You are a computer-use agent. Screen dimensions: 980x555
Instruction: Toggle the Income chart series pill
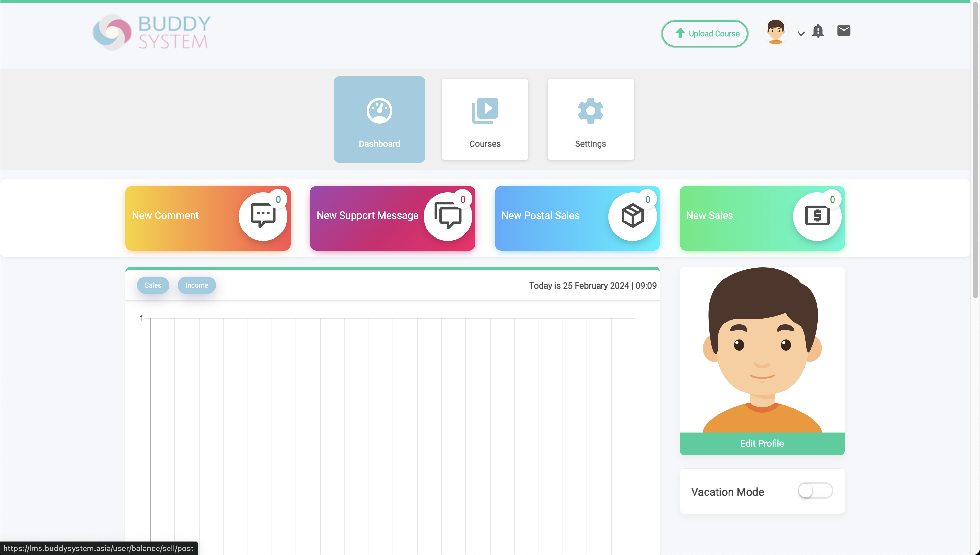point(196,285)
